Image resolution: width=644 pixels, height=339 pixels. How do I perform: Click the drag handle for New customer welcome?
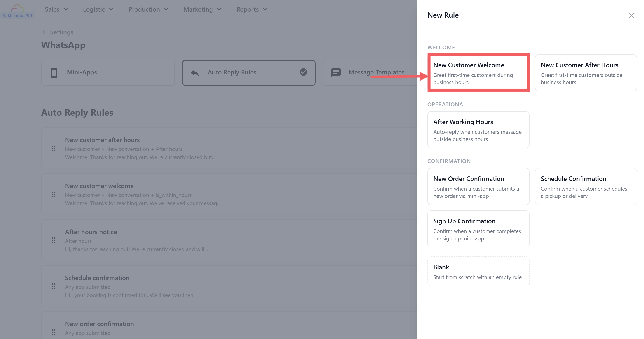point(54,194)
